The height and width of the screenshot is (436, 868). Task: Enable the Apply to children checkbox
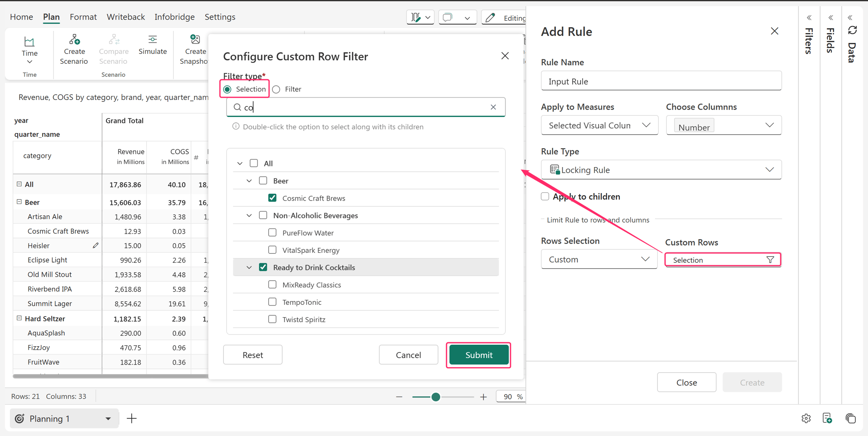coord(545,197)
